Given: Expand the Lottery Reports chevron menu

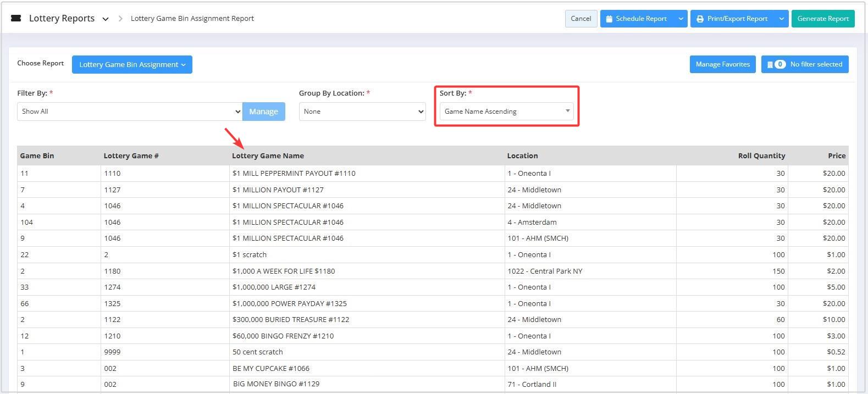Looking at the screenshot, I should click(106, 19).
